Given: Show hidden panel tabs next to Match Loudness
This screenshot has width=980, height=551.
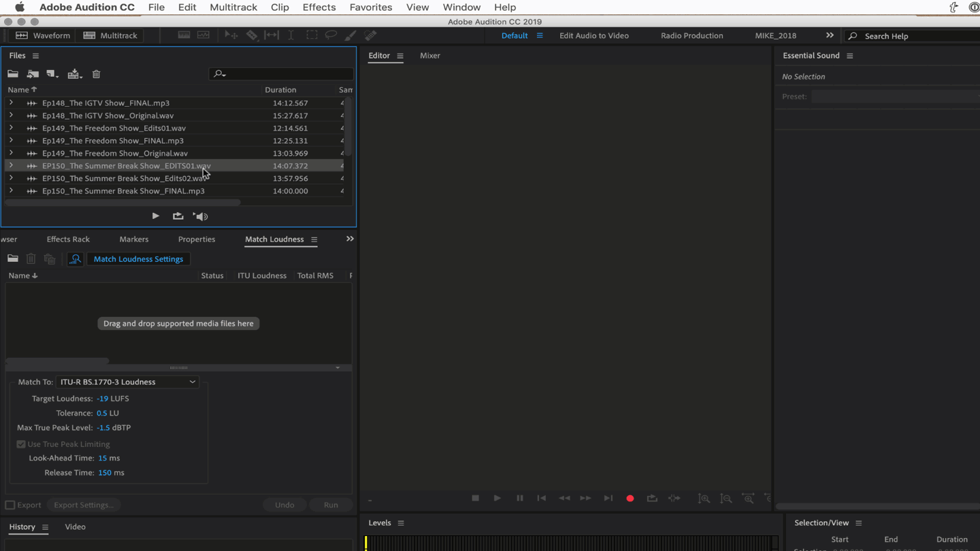Looking at the screenshot, I should (350, 239).
